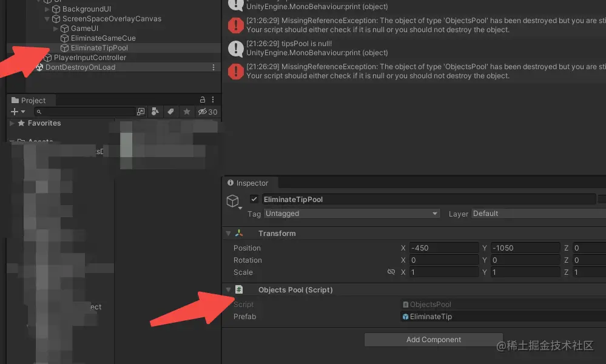
Task: Edit Rotation Y value field
Action: [525, 260]
